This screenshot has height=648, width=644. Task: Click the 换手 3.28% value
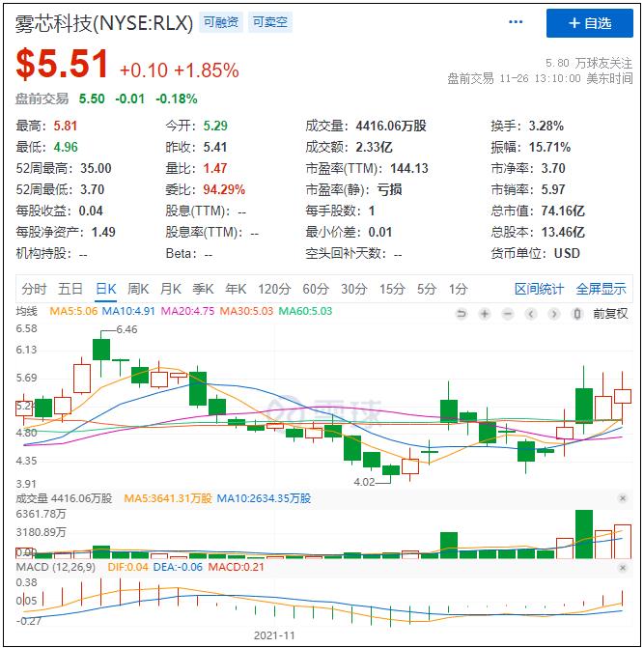546,127
